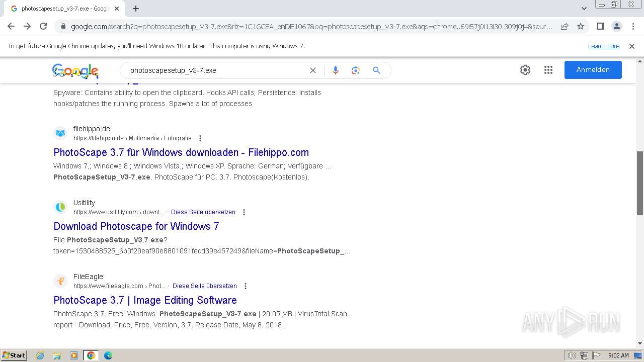The image size is (644, 362).
Task: Open more options for filehippo.de result
Action: [200, 138]
